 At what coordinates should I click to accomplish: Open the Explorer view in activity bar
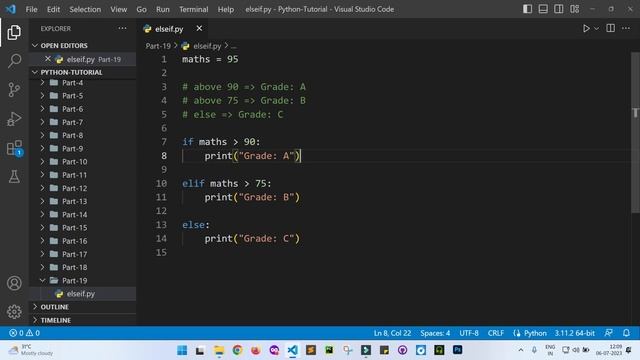tap(14, 32)
